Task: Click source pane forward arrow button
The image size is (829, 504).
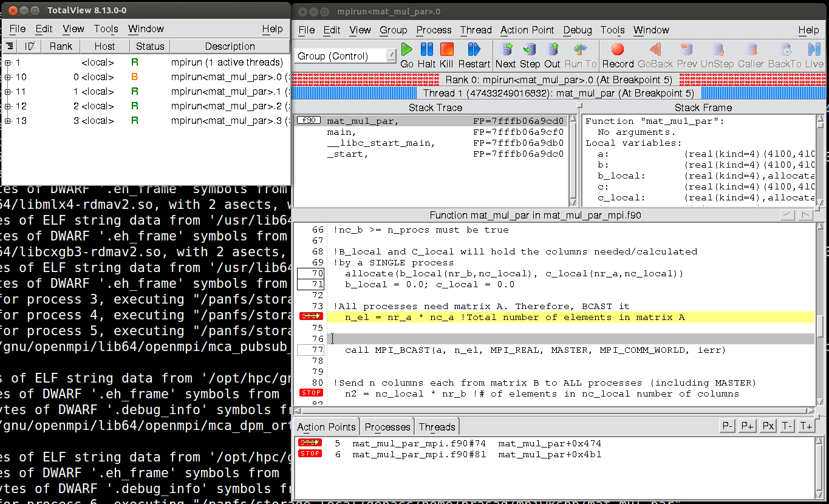Action: [x=805, y=215]
